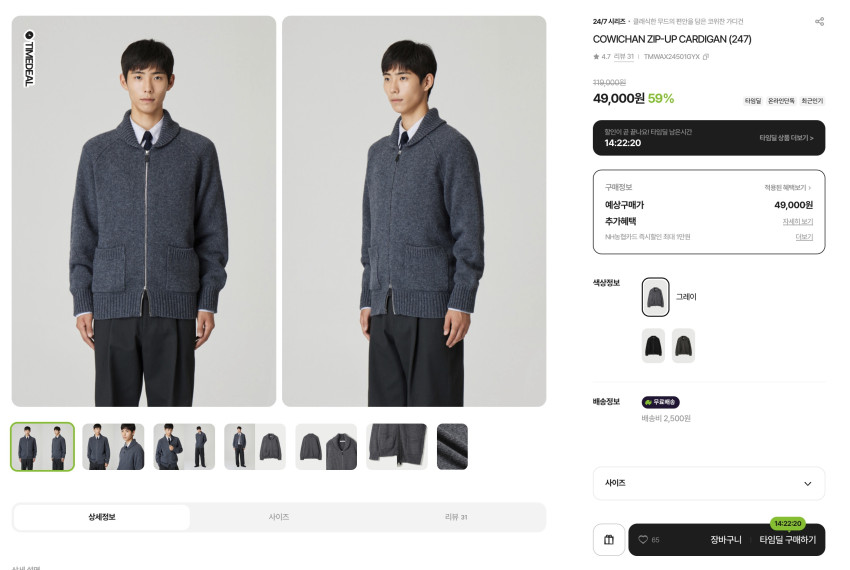Screen dimensions: 850x570
Task: Click the gift box icon button
Action: 608,540
